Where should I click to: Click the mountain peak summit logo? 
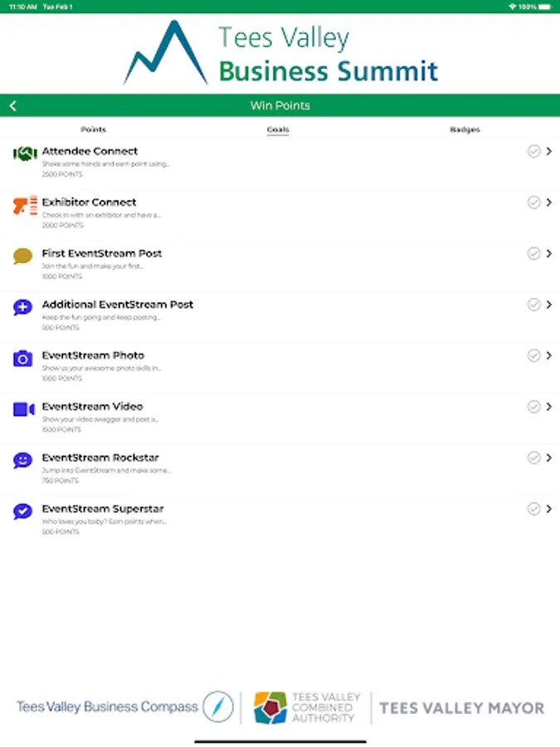[x=165, y=53]
